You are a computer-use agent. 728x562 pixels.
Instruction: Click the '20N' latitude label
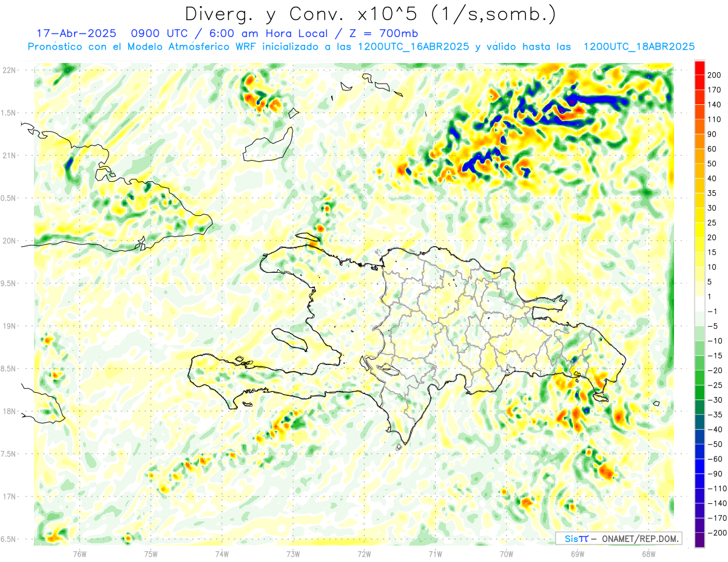click(9, 241)
